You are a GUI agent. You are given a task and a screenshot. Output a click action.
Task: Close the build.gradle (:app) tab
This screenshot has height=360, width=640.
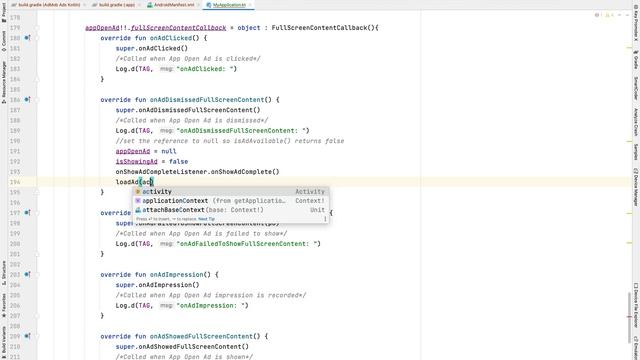point(140,5)
